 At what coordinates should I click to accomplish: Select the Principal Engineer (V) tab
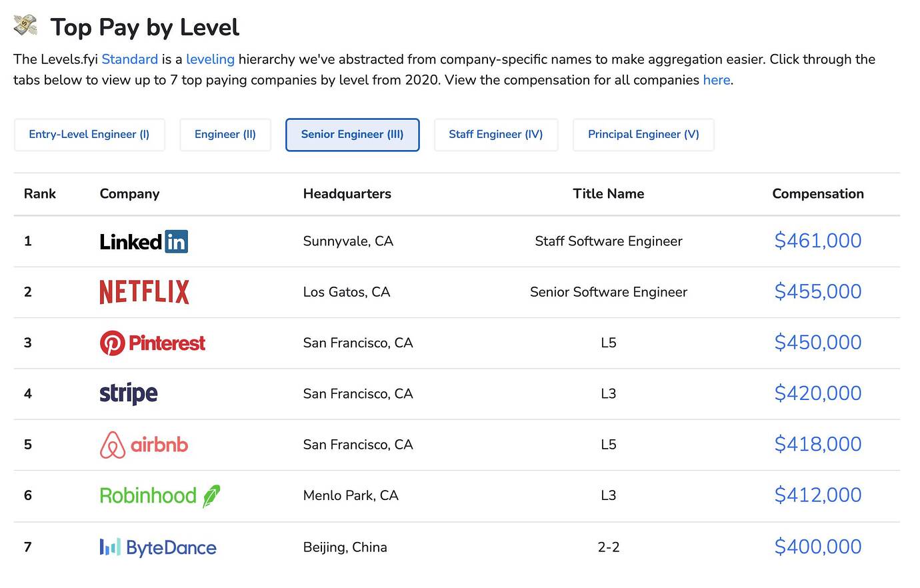tap(643, 134)
